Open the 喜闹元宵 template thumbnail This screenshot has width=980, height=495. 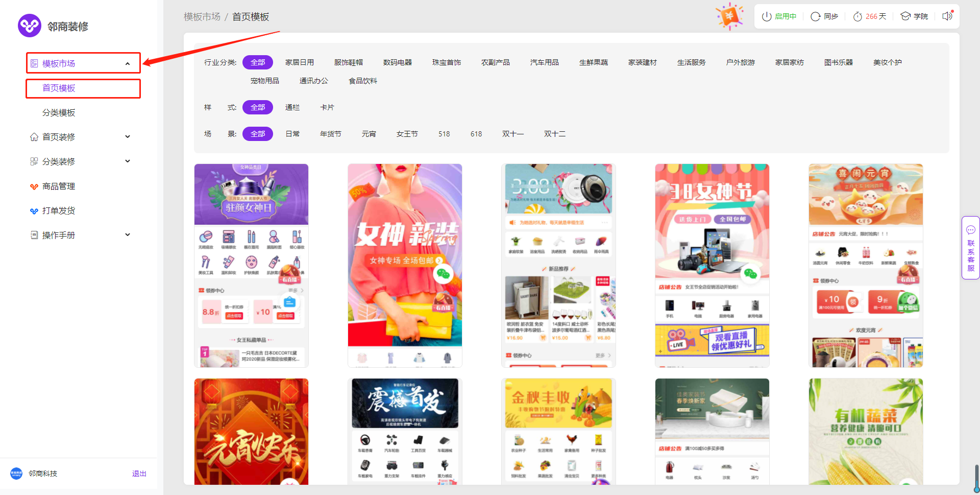pos(866,266)
